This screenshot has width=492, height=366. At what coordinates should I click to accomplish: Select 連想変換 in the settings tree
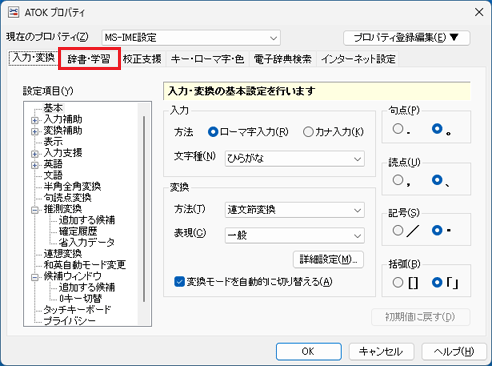(63, 254)
